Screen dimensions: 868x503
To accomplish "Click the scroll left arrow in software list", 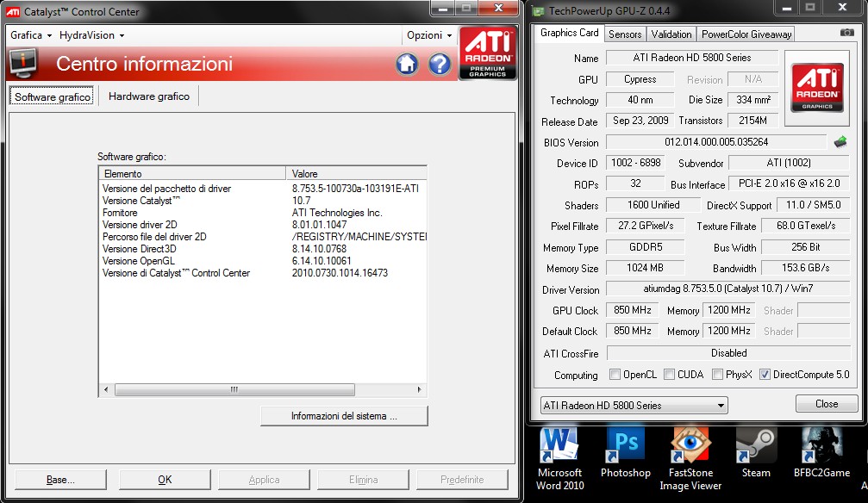I will click(x=106, y=389).
